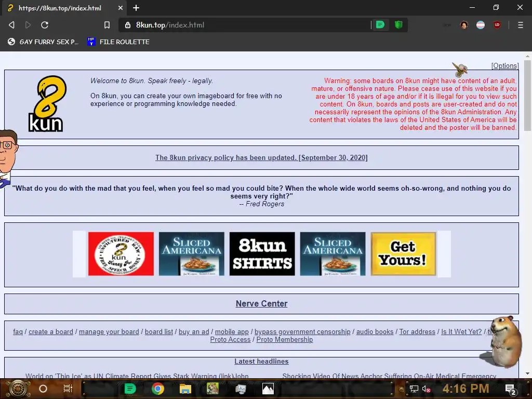Click the padlock site security icon
Screen dimensions: 532x399
[128, 25]
